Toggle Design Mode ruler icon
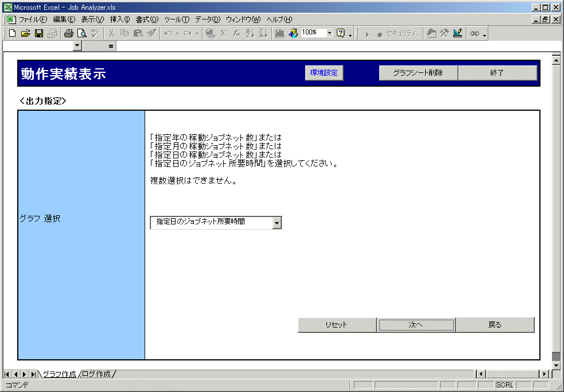The height and width of the screenshot is (392, 564). pyautogui.click(x=458, y=33)
